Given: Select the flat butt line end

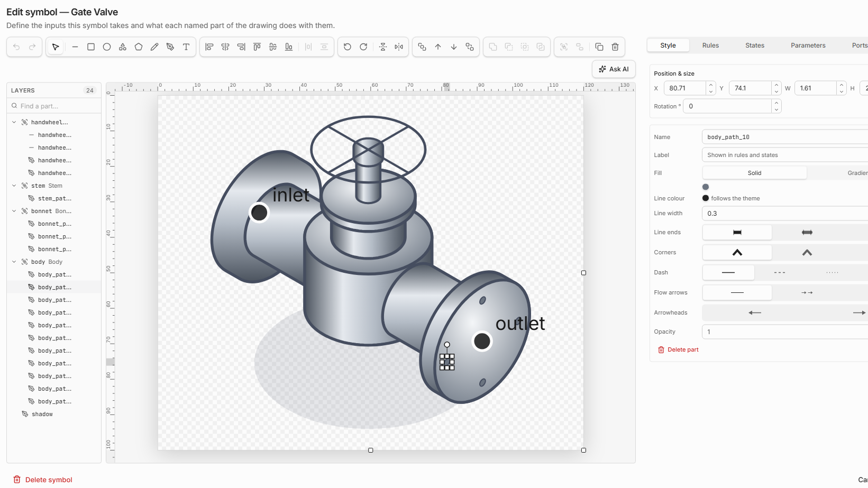Looking at the screenshot, I should tap(737, 232).
